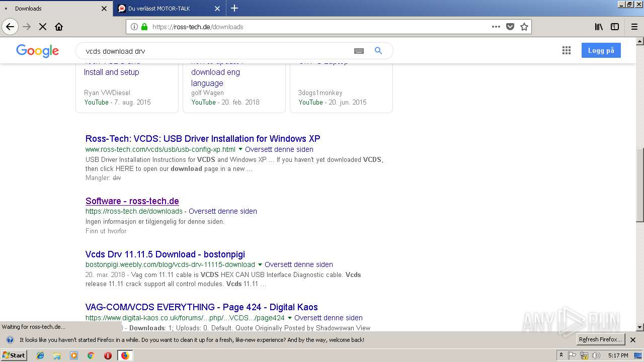
Task: Go back to the previous page
Action: point(10,27)
